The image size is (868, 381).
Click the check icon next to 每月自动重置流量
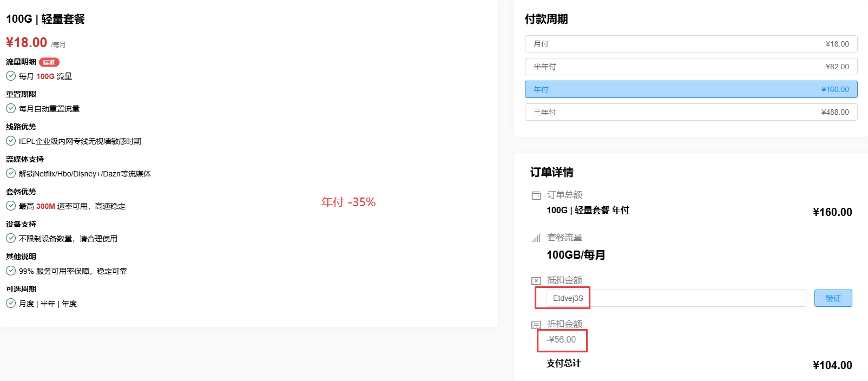(x=11, y=109)
